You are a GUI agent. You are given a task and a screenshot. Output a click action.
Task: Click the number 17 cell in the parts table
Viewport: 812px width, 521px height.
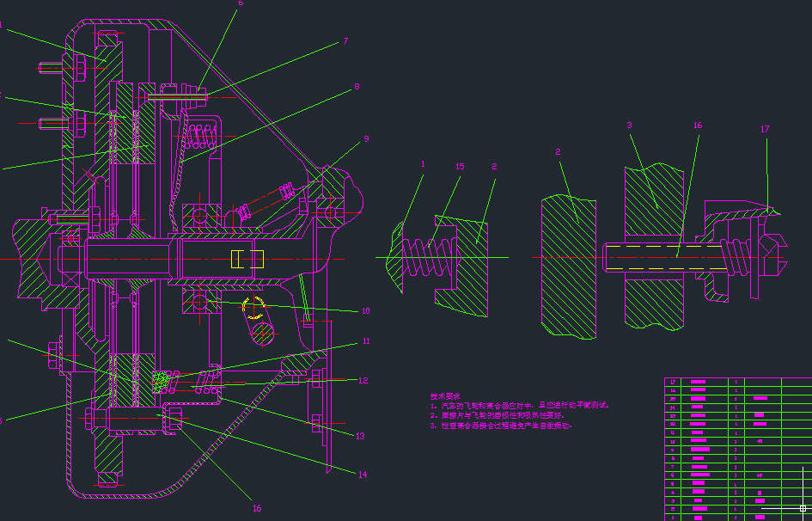[x=673, y=382]
